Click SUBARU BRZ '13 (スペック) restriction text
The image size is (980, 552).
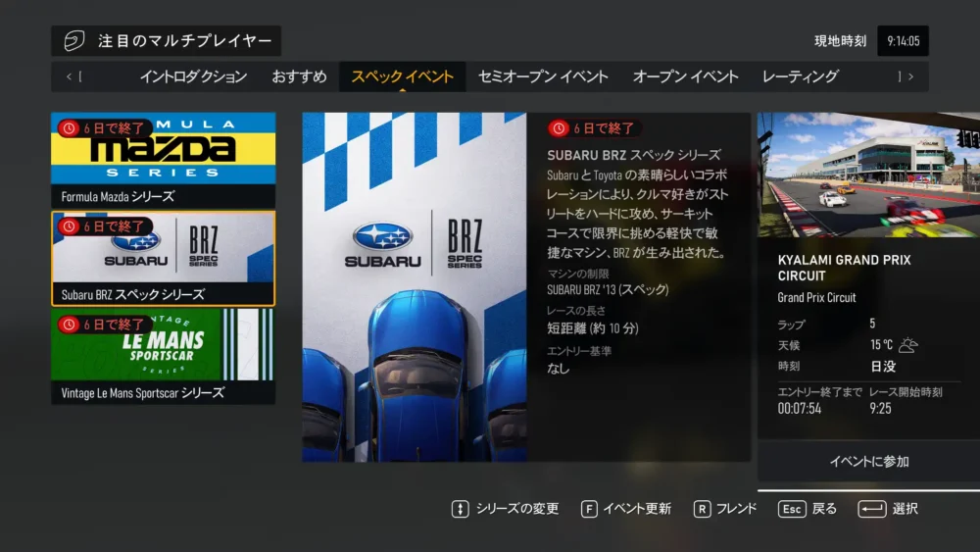pos(608,289)
